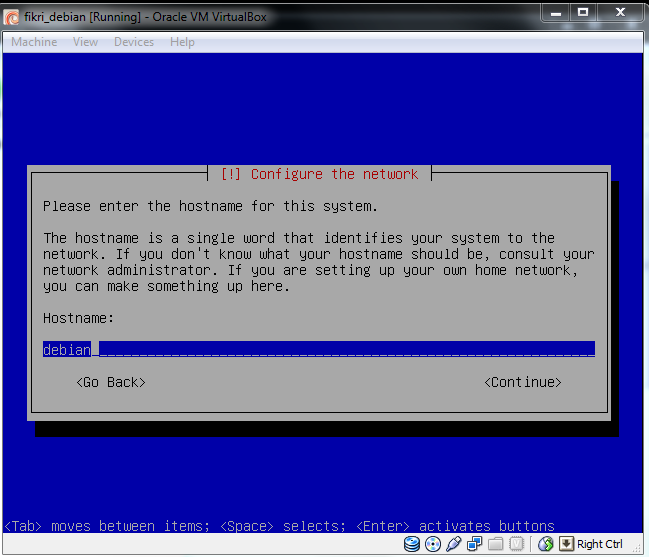Click the 'Hostname:' label

pyautogui.click(x=78, y=318)
